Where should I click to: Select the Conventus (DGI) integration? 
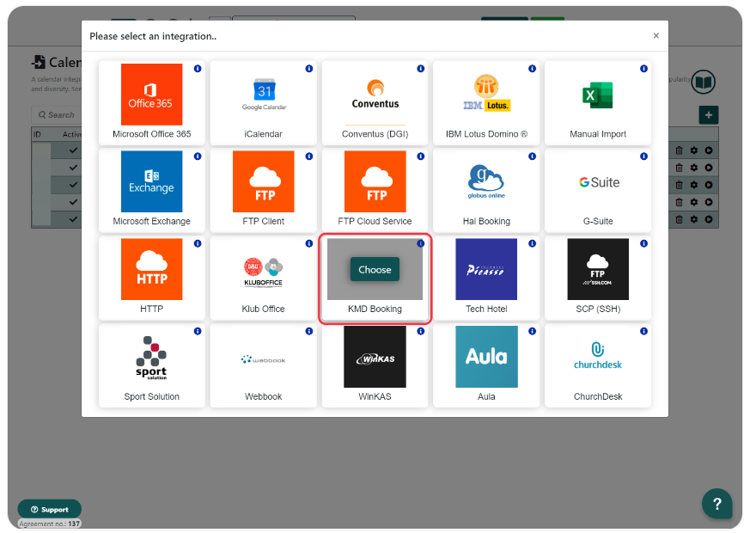[375, 103]
